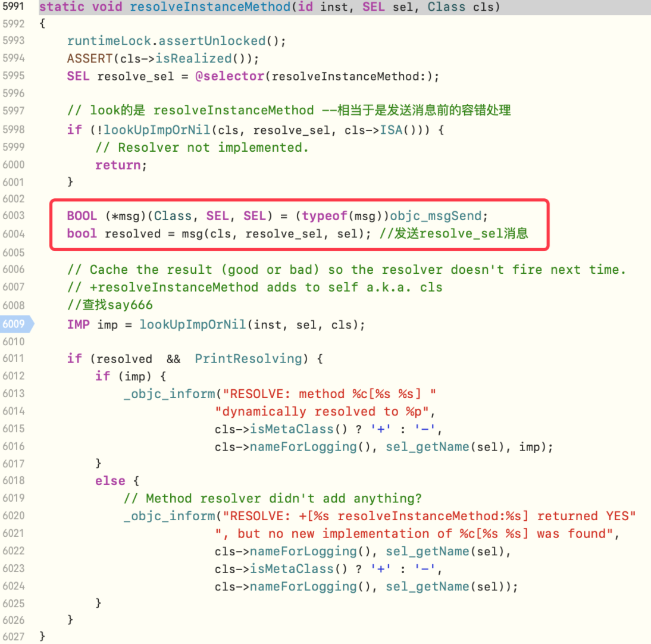Click line number 6011 in the gutter

[13, 358]
